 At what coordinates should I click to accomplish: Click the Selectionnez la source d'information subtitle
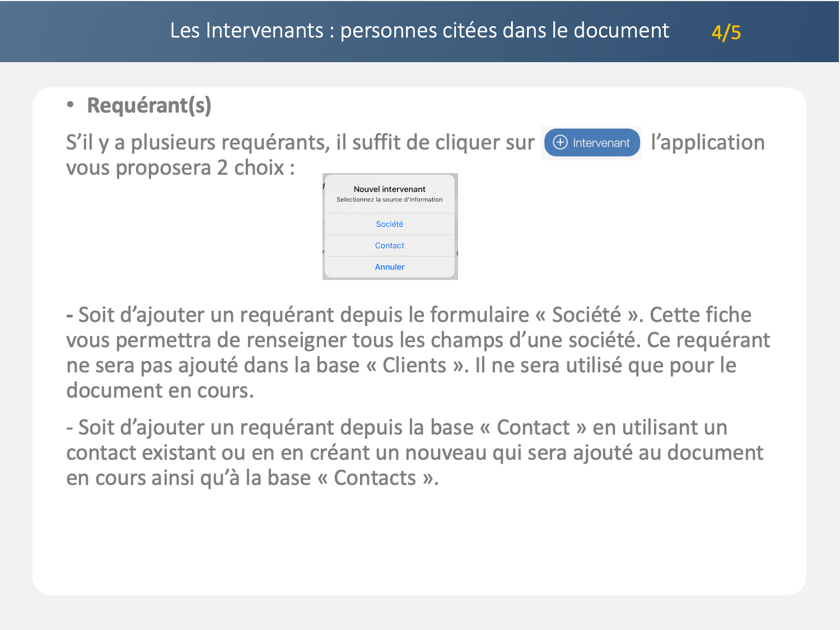coord(389,199)
